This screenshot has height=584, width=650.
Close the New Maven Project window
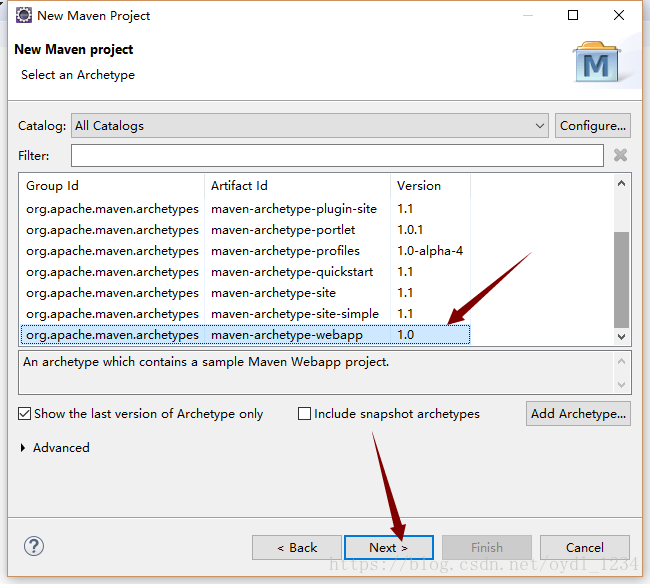tap(619, 15)
